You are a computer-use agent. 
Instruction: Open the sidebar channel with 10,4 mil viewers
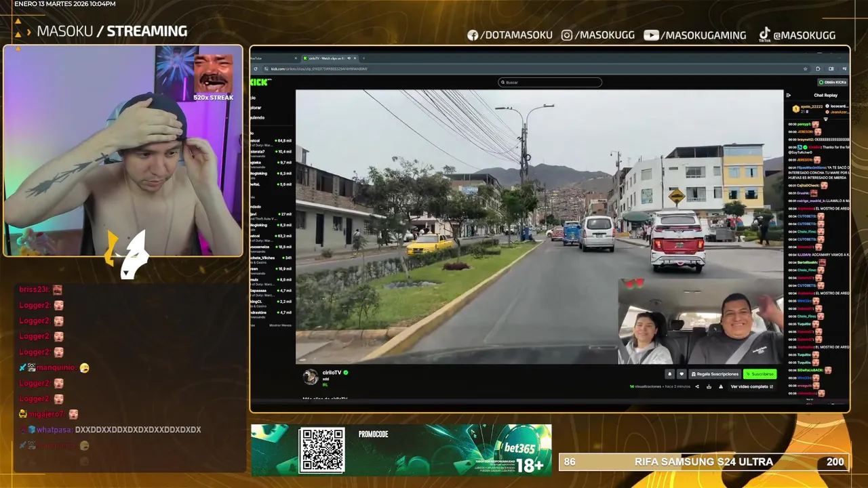(272, 154)
